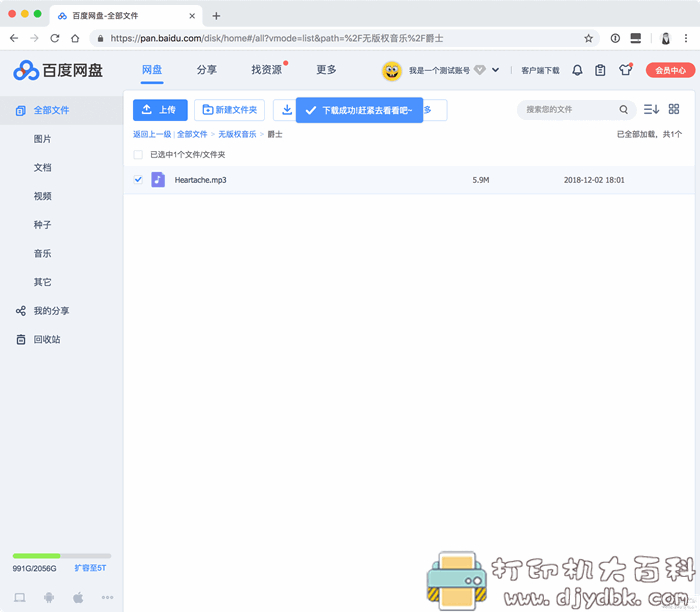This screenshot has height=612, width=700.
Task: Toggle the select-all checkbox
Action: point(138,154)
